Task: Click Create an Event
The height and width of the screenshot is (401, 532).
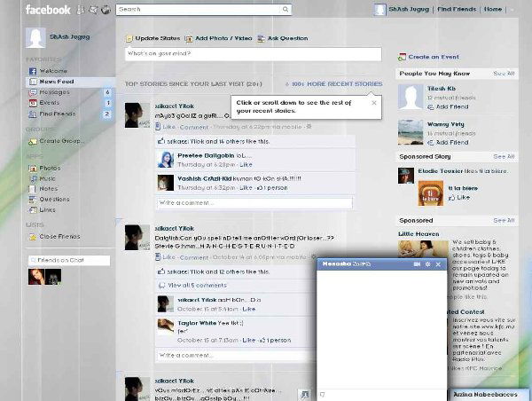Action: click(434, 57)
